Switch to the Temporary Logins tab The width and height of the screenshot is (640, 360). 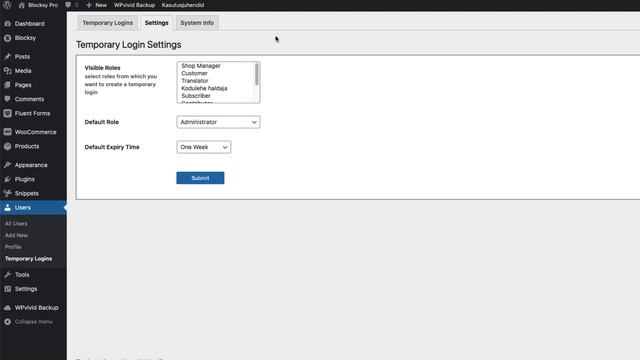tap(108, 23)
